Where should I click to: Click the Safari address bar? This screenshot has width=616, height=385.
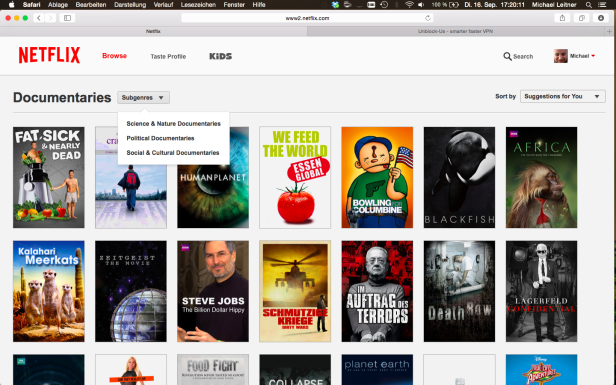coord(307,18)
